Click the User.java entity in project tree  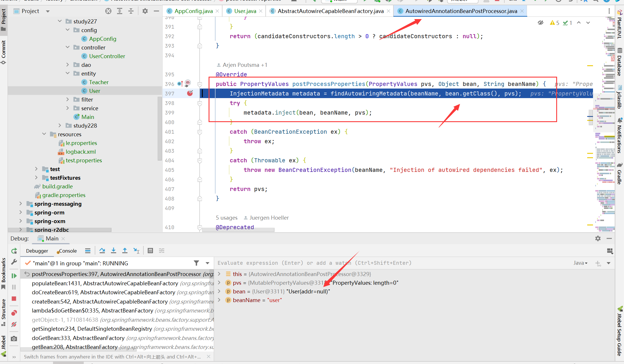coord(94,91)
